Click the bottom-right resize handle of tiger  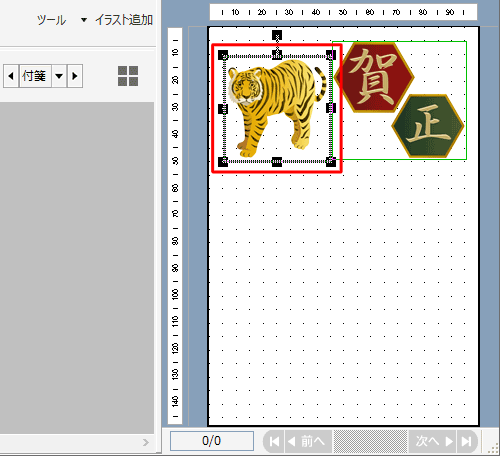(331, 162)
